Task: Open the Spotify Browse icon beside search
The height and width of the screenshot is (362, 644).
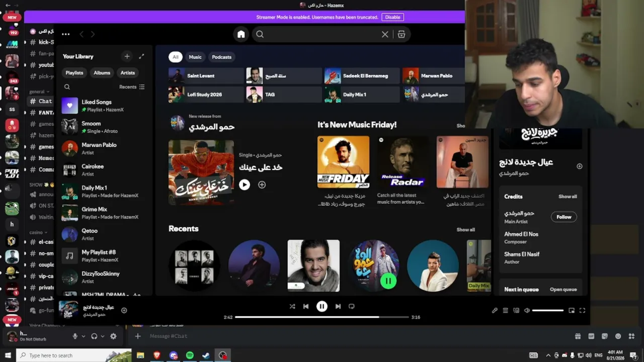Action: (401, 34)
